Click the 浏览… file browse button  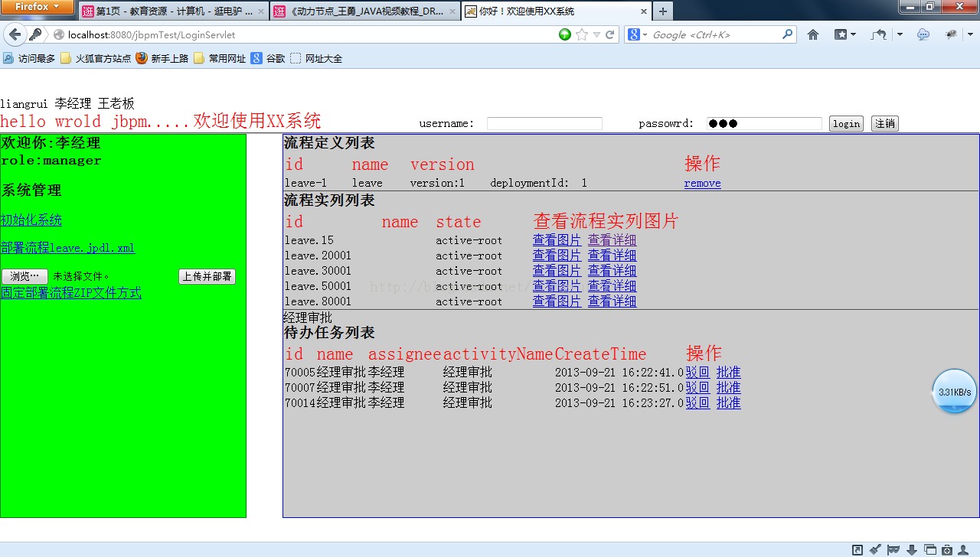point(24,276)
